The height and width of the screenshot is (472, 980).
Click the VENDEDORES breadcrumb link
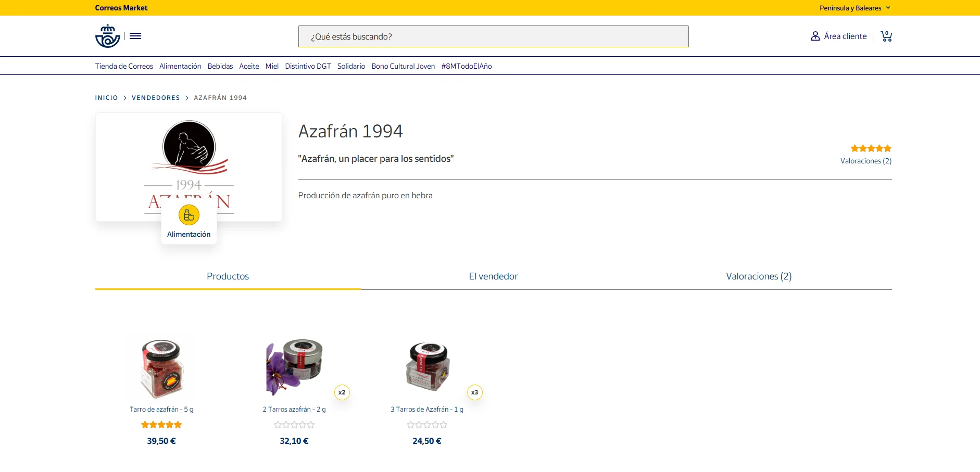[x=156, y=98]
